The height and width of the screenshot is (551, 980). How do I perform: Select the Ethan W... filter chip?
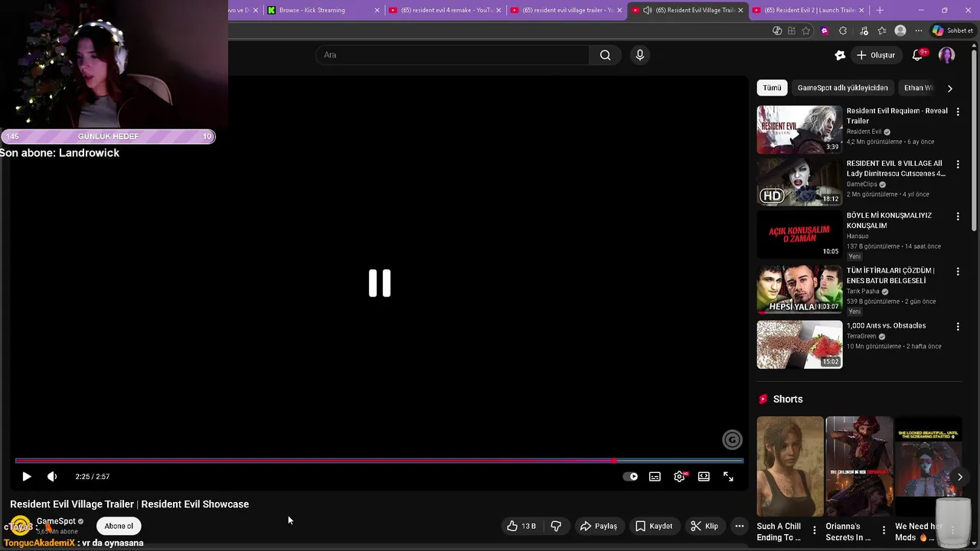tap(919, 88)
